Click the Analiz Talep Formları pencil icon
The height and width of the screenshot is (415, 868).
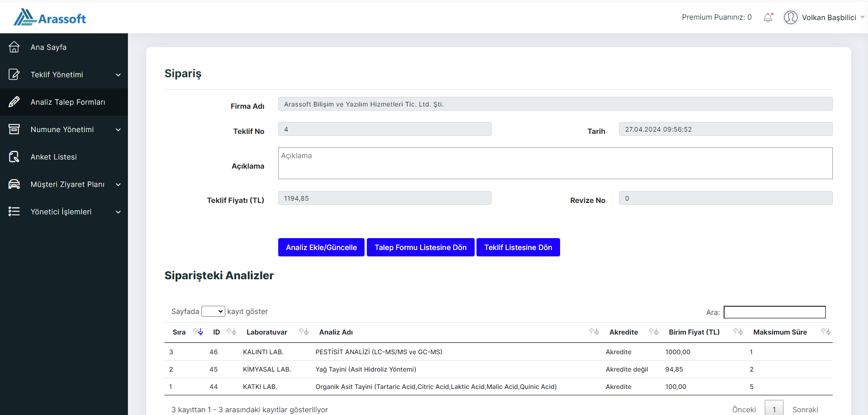pyautogui.click(x=14, y=102)
